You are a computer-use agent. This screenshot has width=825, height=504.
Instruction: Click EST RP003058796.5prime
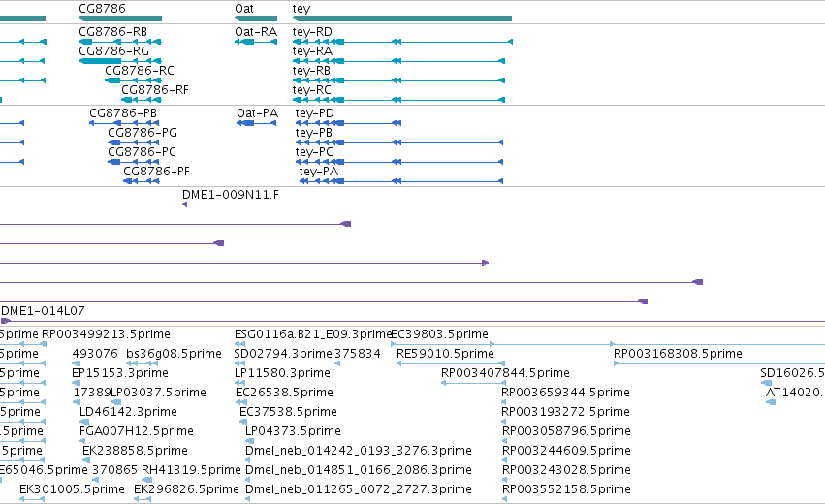(x=567, y=431)
